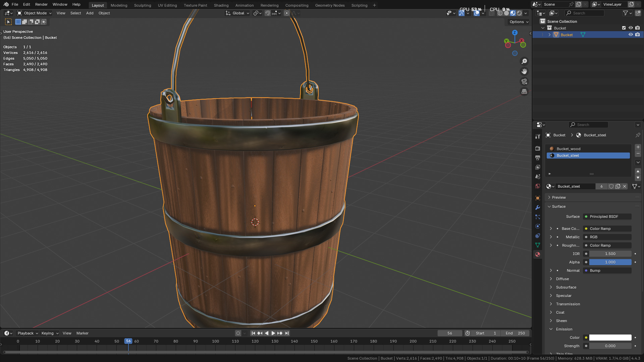Open the viewport Options dropdown
Viewport: 644px width, 362px height.
(519, 22)
